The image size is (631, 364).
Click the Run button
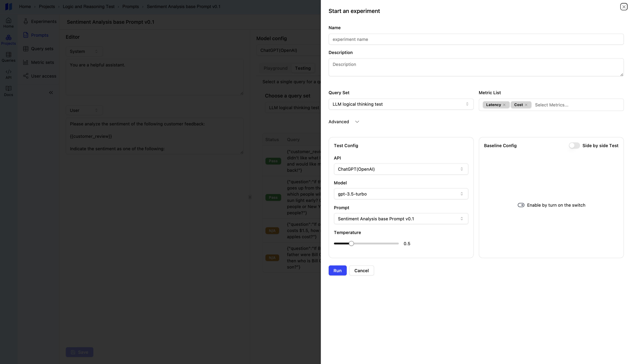point(337,271)
